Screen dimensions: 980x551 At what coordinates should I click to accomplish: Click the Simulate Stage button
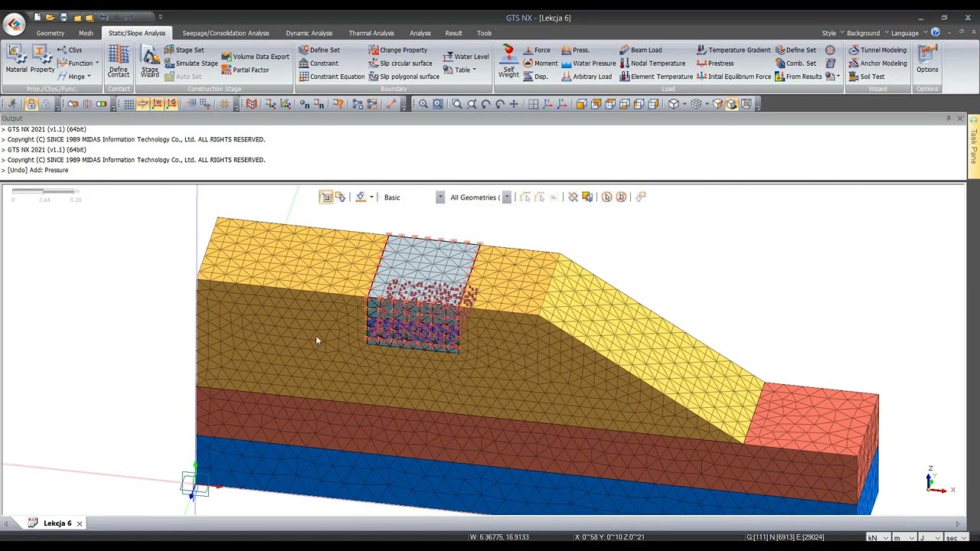191,64
